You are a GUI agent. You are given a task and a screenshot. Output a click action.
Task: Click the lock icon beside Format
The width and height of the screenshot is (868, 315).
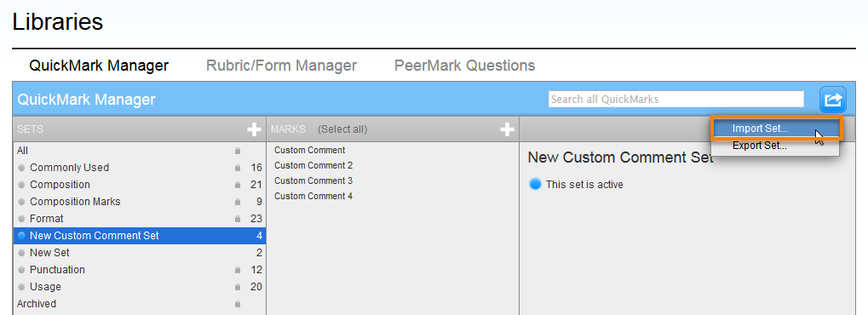238,220
